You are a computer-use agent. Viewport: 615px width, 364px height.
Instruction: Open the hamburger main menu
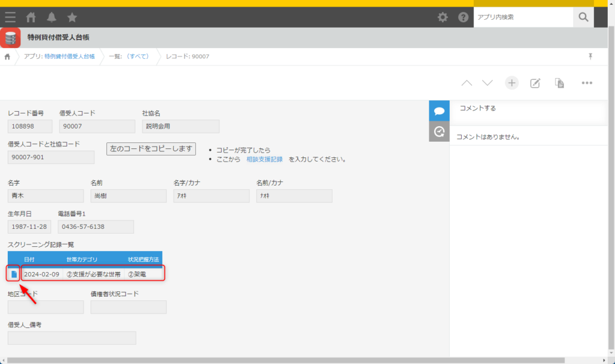point(10,17)
